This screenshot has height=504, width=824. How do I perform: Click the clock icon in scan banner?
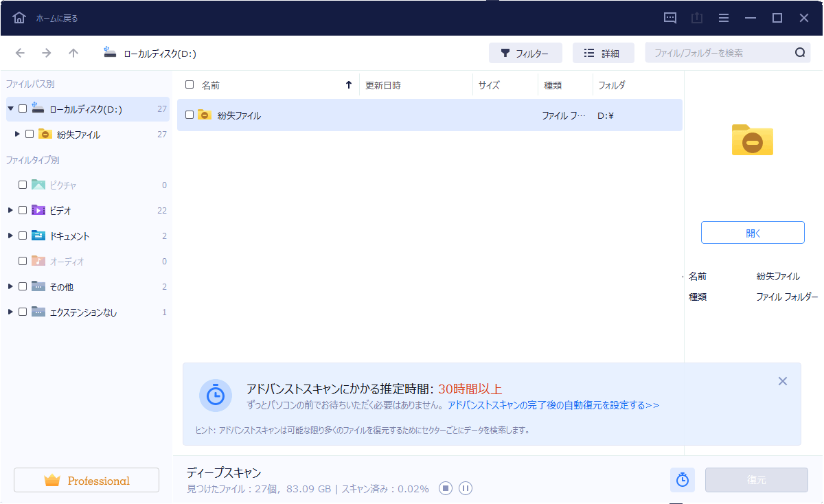(x=216, y=396)
